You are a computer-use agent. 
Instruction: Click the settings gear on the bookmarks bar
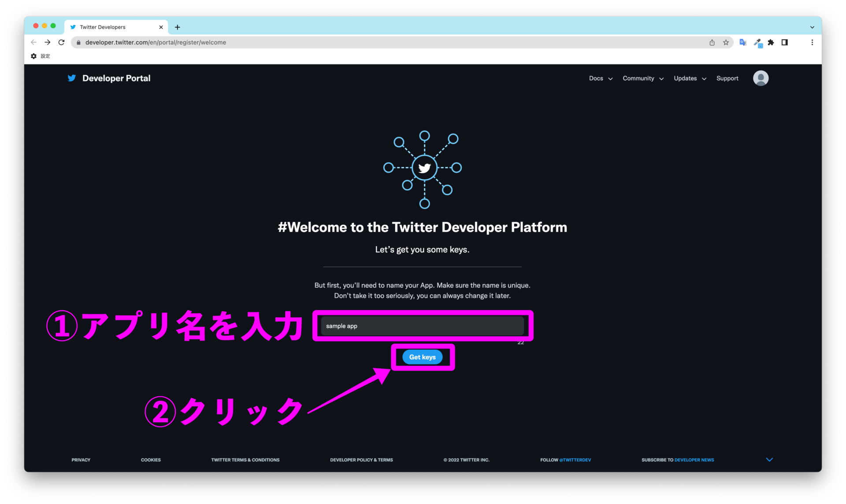pyautogui.click(x=33, y=56)
